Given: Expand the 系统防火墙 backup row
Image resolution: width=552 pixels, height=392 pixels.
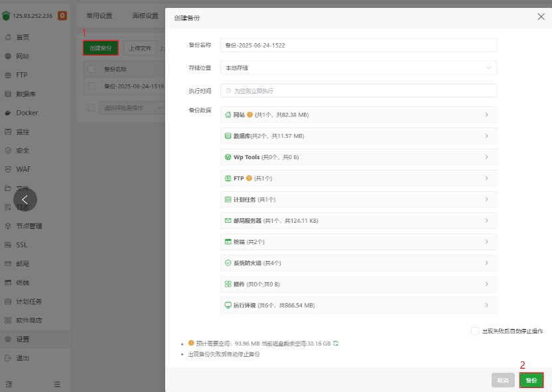Looking at the screenshot, I should click(358, 263).
